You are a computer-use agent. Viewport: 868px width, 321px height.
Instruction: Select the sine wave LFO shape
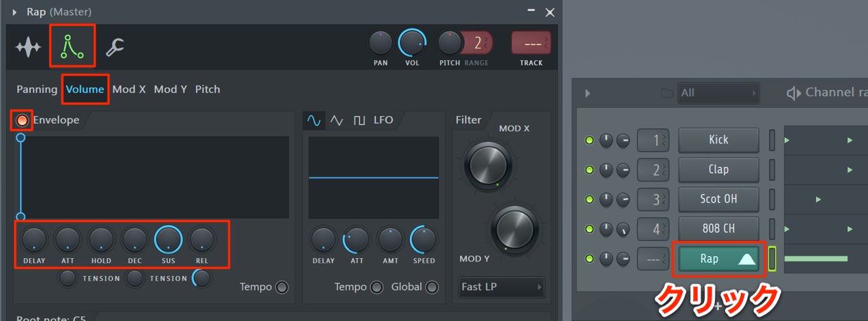click(314, 120)
